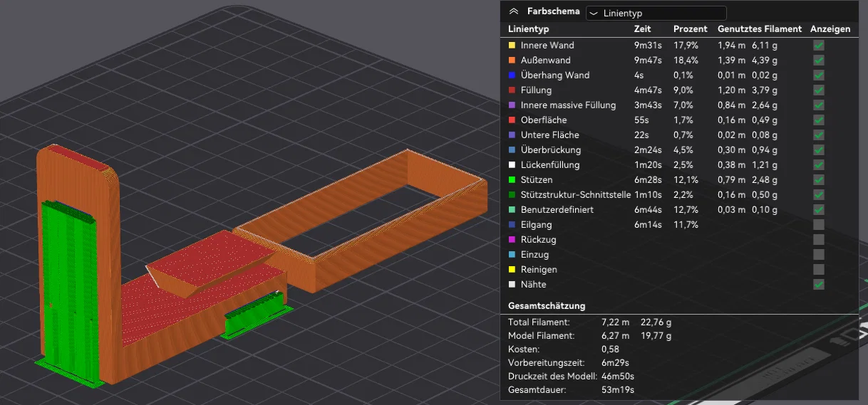Screen dimensions: 868x405
Task: Click the red Oberfläche color swatch
Action: 511,120
